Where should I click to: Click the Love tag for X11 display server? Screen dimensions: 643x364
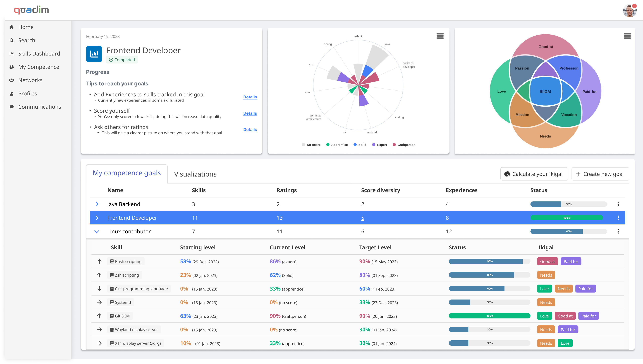click(565, 343)
